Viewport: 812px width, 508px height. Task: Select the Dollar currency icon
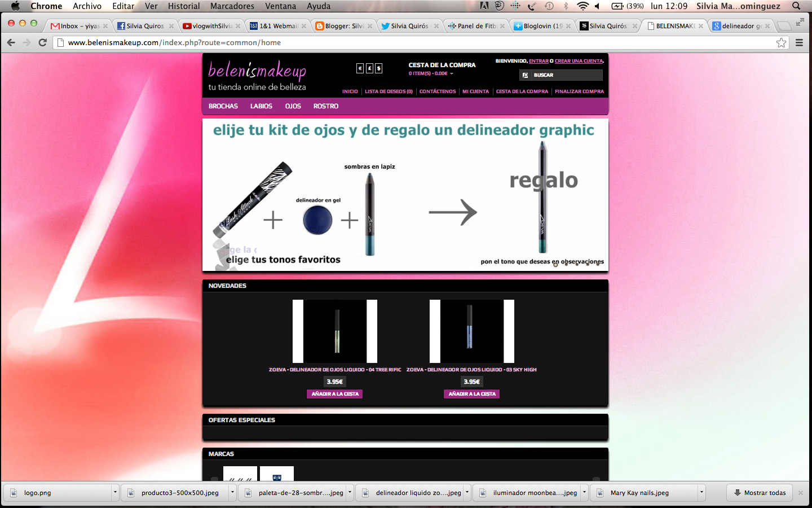(379, 68)
